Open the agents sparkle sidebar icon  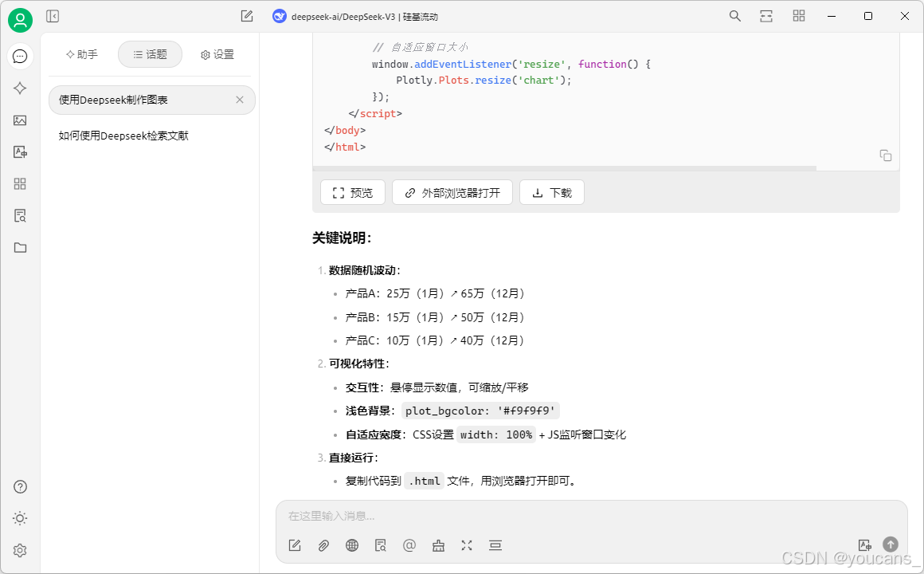[x=20, y=88]
